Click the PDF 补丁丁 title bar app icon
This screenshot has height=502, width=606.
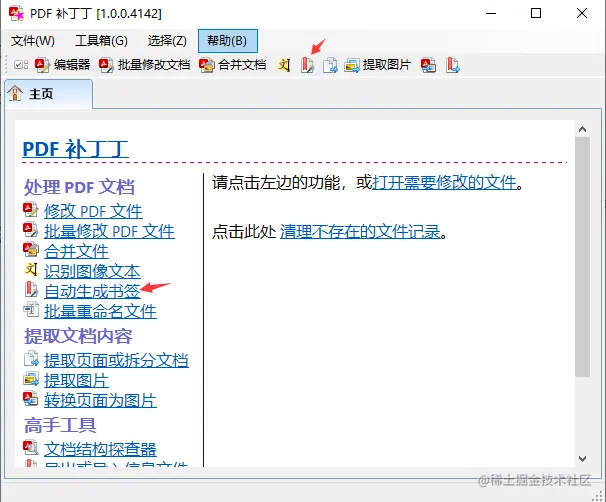[16, 14]
